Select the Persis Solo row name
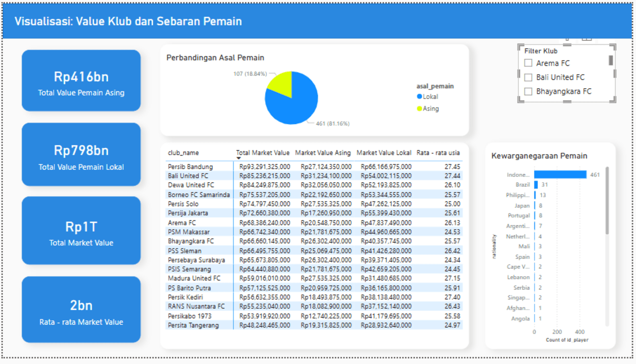 [183, 204]
